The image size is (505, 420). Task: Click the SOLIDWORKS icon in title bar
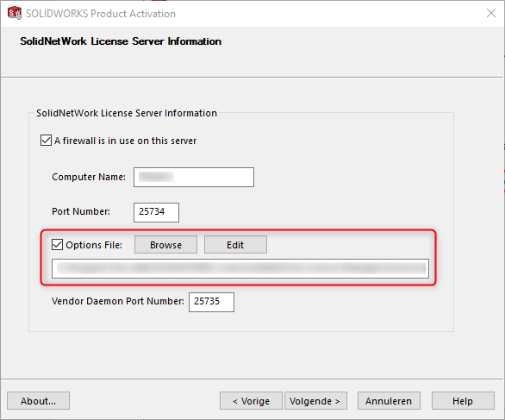15,13
